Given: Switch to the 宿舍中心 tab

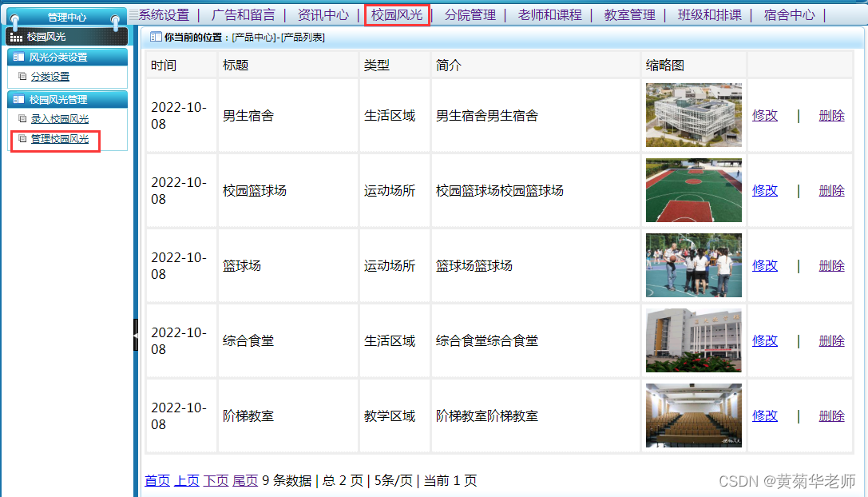Looking at the screenshot, I should point(789,14).
